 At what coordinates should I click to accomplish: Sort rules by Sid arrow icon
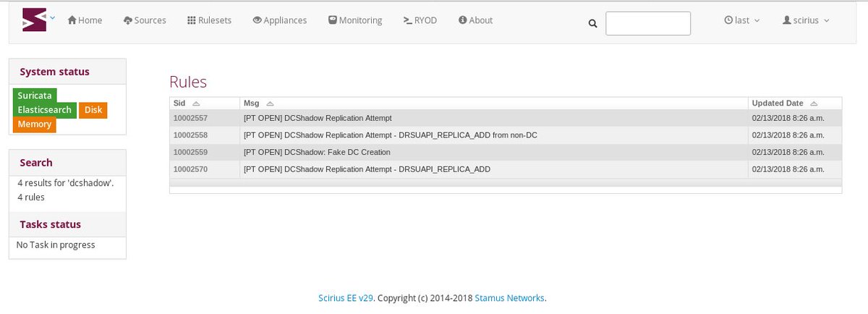tap(196, 103)
